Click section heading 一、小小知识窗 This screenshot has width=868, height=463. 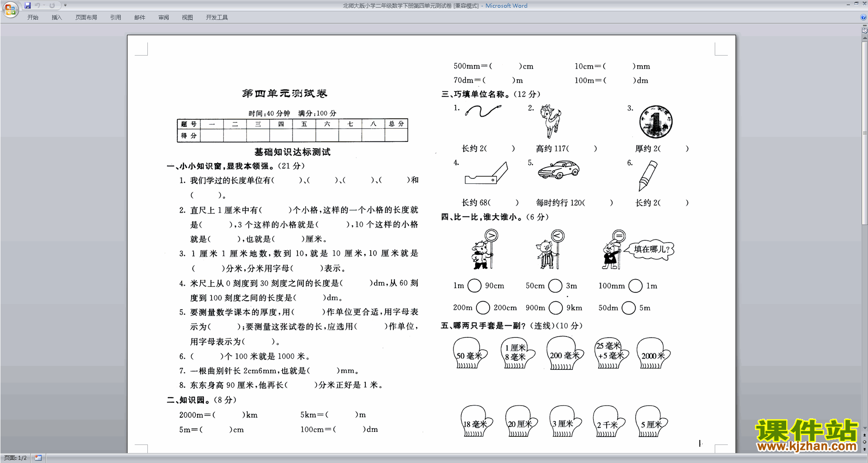coord(236,166)
